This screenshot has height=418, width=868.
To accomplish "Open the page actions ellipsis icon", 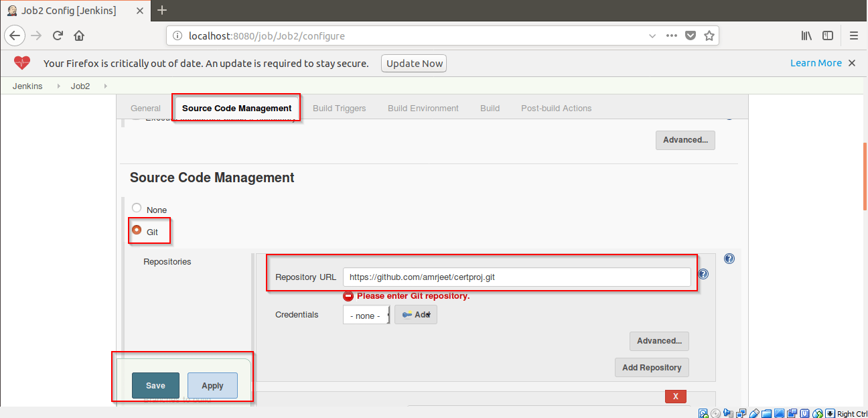I will click(x=671, y=36).
